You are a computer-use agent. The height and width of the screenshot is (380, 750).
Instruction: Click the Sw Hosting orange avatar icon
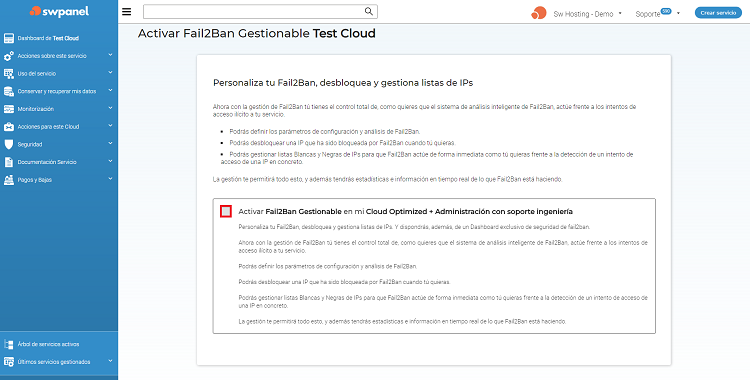coord(539,13)
